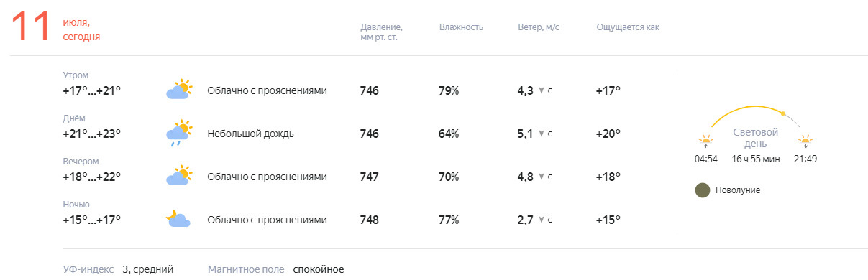
Task: Click the sunrise icon above 04:54
Action: [x=705, y=140]
